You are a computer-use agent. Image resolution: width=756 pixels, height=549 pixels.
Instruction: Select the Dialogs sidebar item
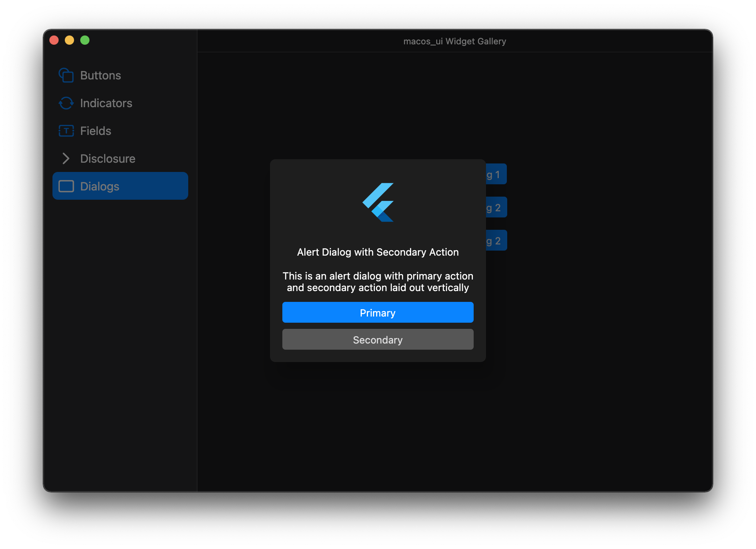120,186
